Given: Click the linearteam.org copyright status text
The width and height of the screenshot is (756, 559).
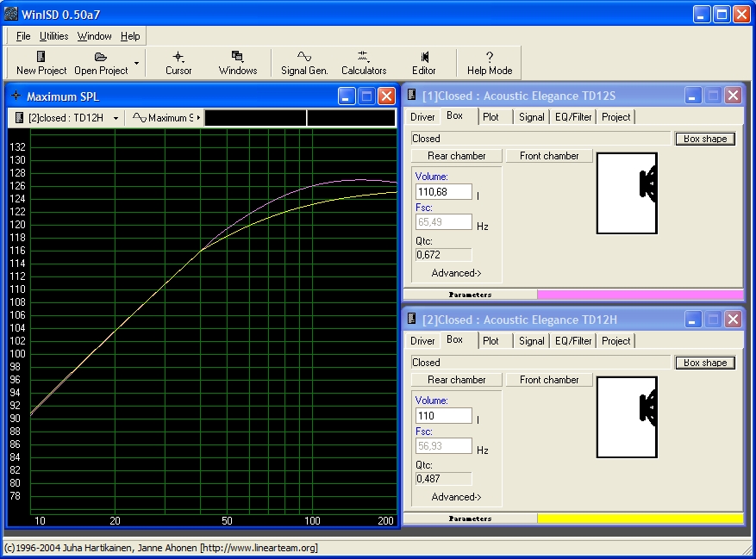Looking at the screenshot, I should click(x=161, y=548).
